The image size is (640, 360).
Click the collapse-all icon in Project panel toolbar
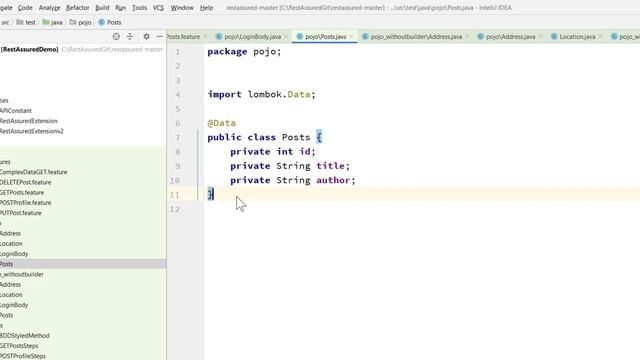[x=130, y=36]
